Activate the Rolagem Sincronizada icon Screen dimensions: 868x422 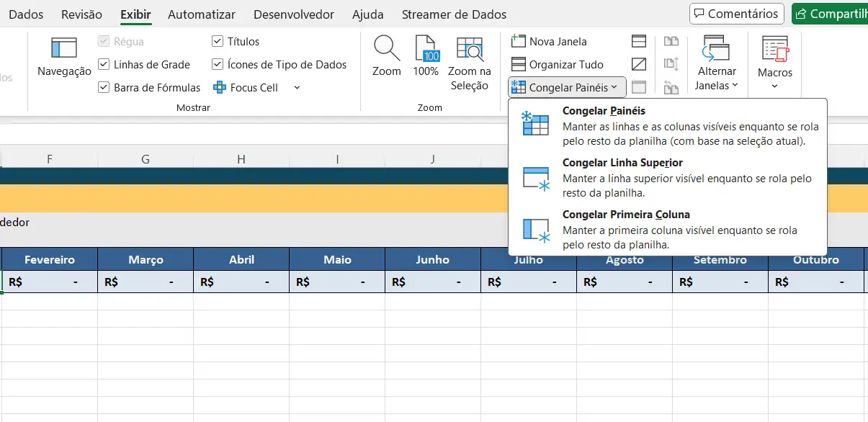[x=671, y=64]
